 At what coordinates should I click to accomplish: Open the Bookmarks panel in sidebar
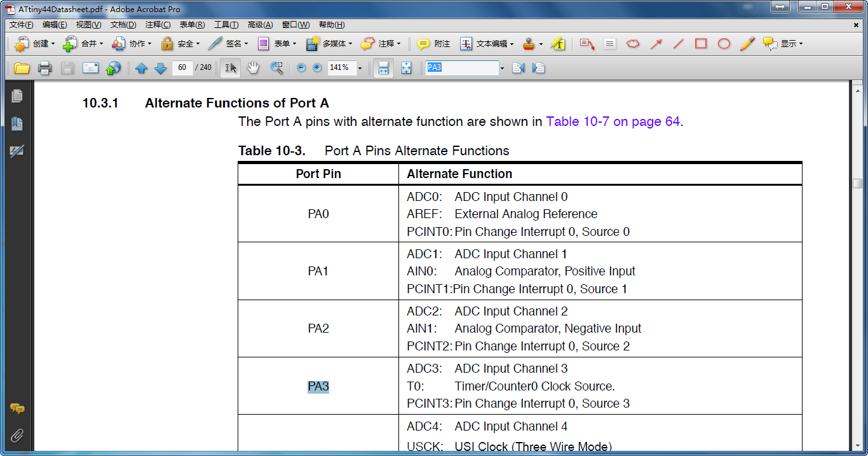click(x=17, y=124)
